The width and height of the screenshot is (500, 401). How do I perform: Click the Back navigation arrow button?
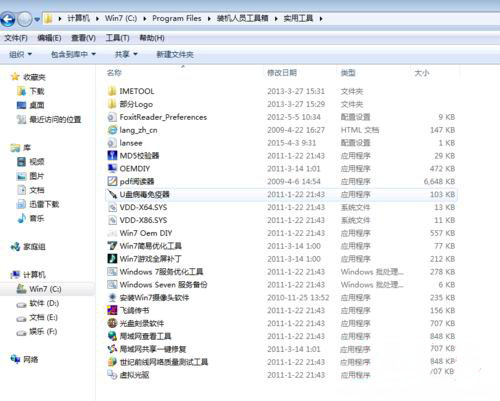tap(8, 19)
